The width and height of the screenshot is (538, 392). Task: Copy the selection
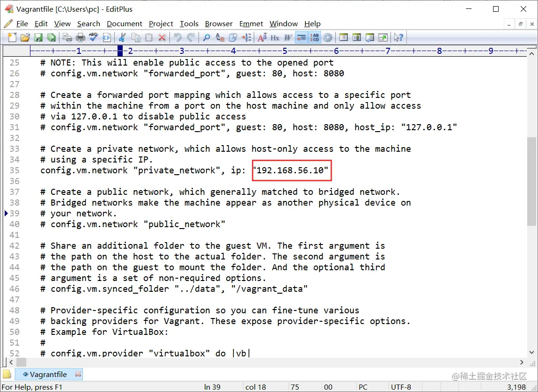pos(136,37)
